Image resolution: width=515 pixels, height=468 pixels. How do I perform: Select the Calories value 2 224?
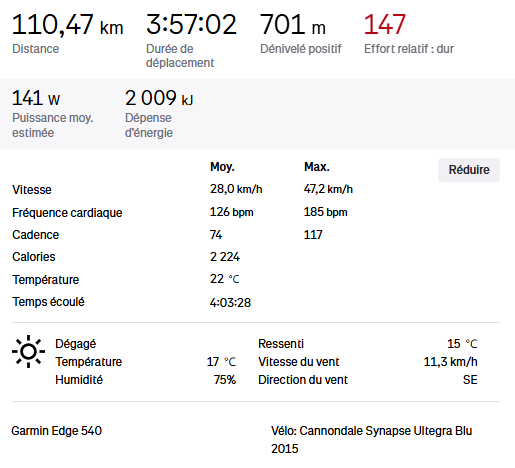(x=225, y=257)
